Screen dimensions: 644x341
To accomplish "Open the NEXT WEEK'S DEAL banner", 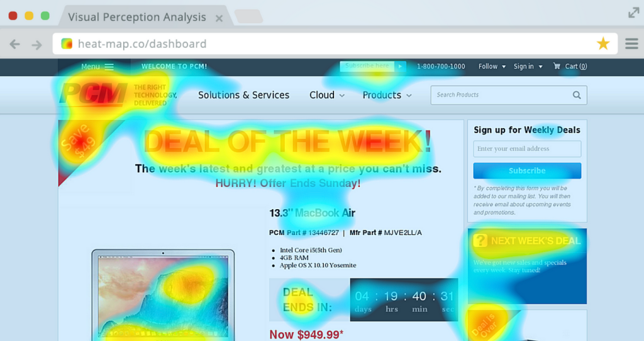I will tap(527, 266).
